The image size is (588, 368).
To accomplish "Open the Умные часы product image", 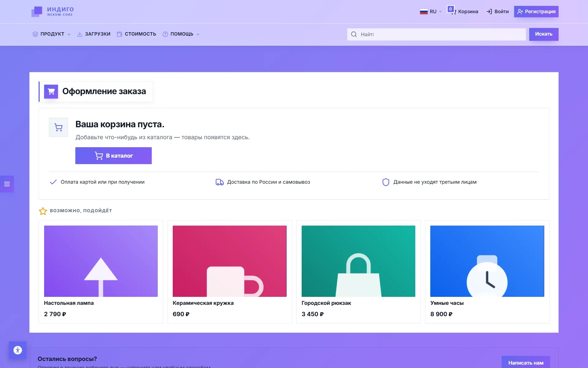I will pos(487,261).
